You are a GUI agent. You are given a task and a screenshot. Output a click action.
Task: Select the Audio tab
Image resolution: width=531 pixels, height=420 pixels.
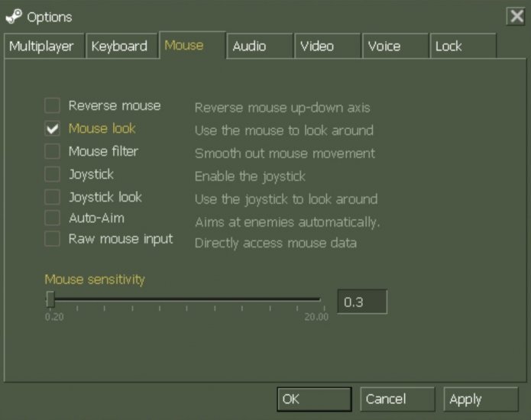pos(249,47)
